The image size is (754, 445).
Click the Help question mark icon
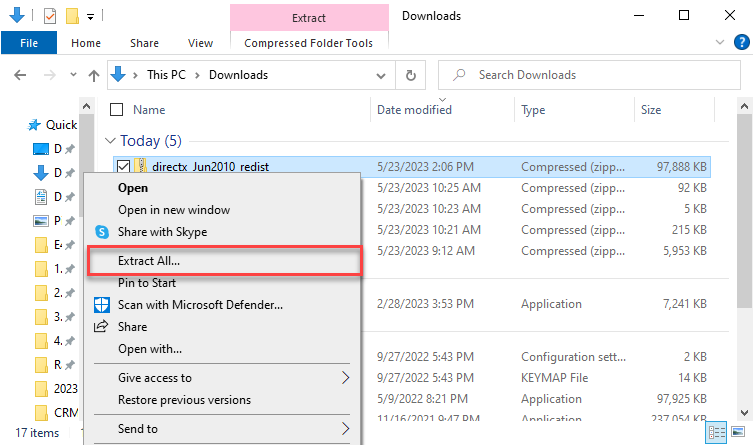pos(742,42)
